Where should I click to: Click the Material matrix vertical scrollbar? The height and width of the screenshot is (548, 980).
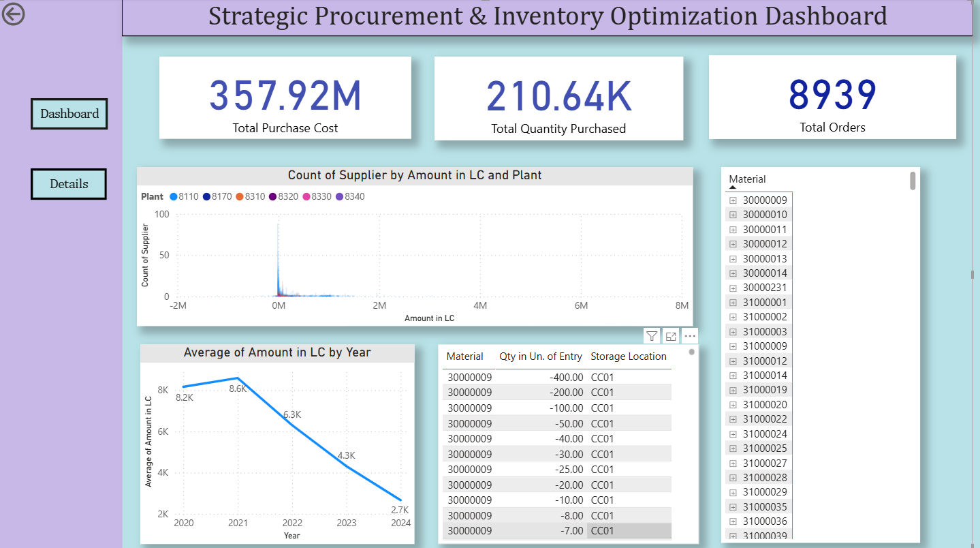(913, 181)
